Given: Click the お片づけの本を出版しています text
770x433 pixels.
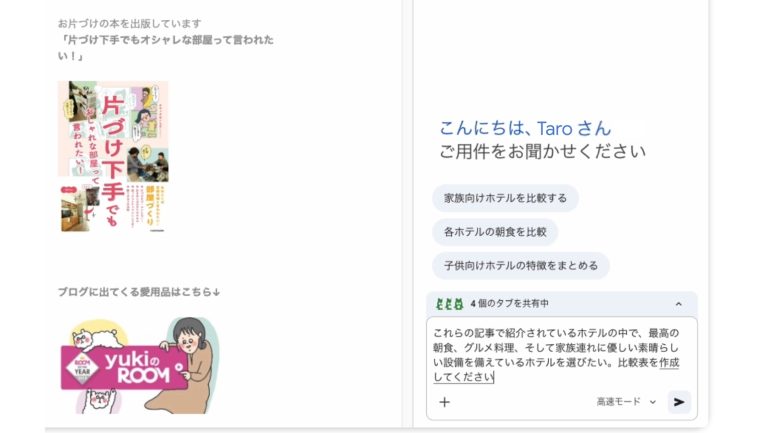Looking at the screenshot, I should point(130,24).
